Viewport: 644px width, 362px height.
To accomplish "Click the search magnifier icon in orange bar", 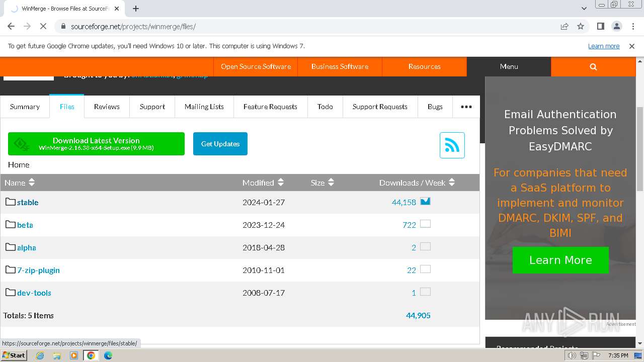I will (x=593, y=66).
